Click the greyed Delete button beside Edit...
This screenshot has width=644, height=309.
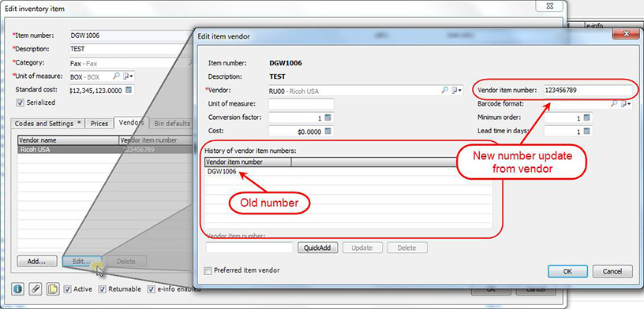tap(126, 261)
